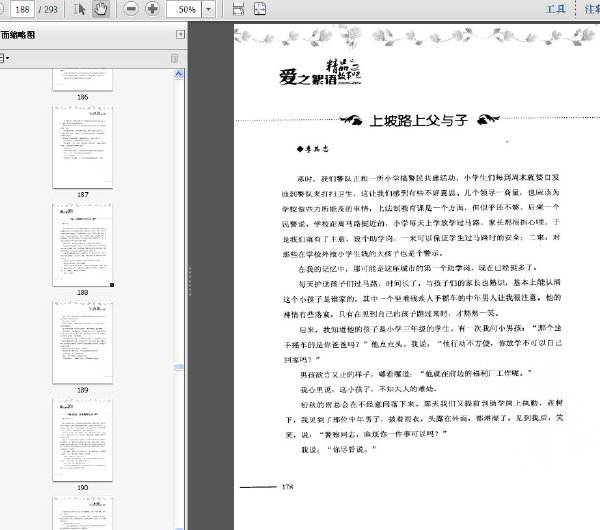600x530 pixels.
Task: Open page 188 thumbnail
Action: (82, 245)
